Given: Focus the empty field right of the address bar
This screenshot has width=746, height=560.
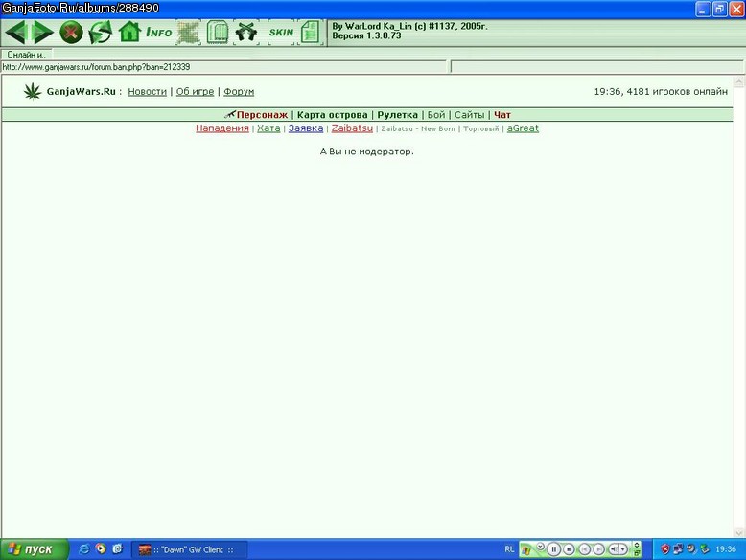Looking at the screenshot, I should [596, 67].
